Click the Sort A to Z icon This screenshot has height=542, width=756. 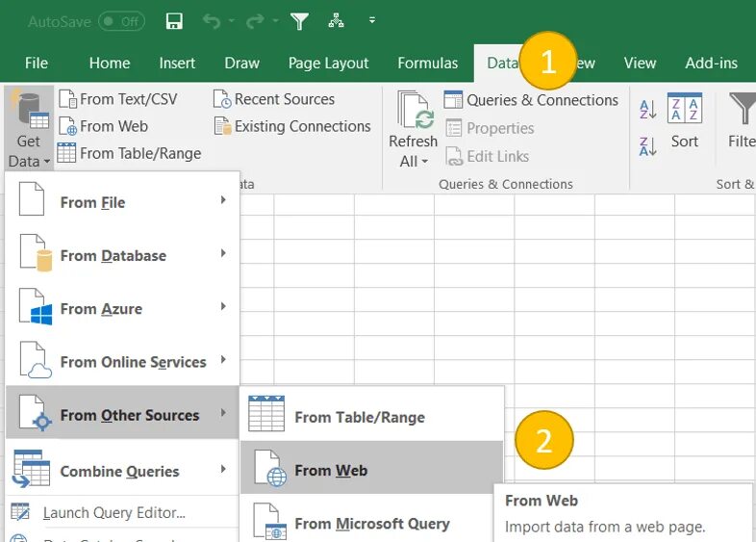[x=647, y=110]
